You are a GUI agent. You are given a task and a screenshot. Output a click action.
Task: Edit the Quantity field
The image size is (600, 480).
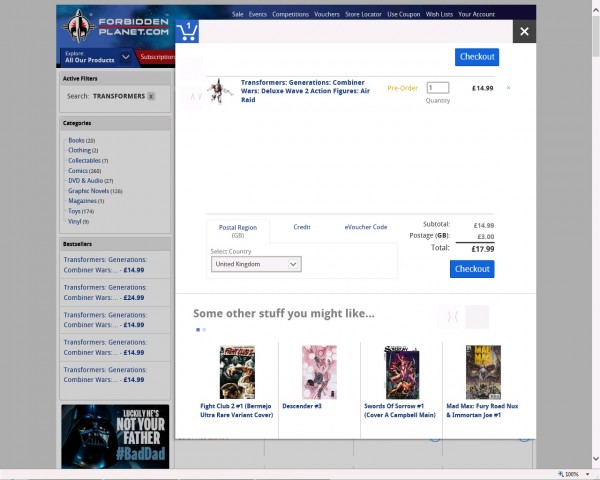pyautogui.click(x=438, y=88)
